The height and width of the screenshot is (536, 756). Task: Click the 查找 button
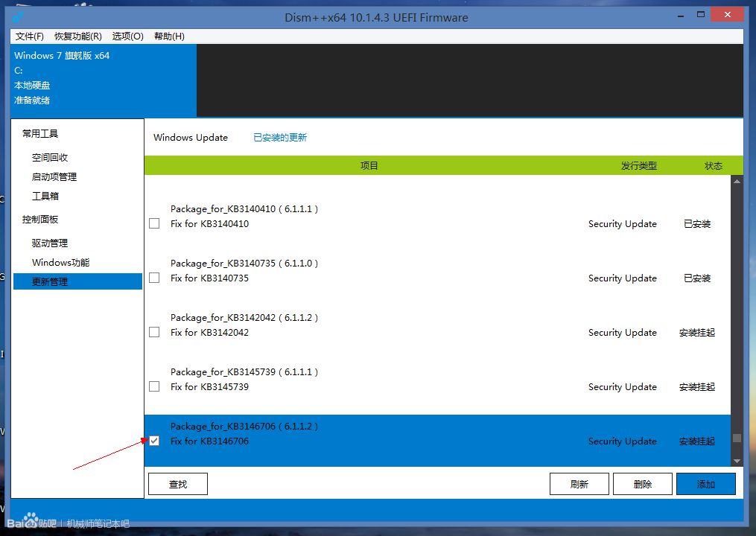point(178,484)
